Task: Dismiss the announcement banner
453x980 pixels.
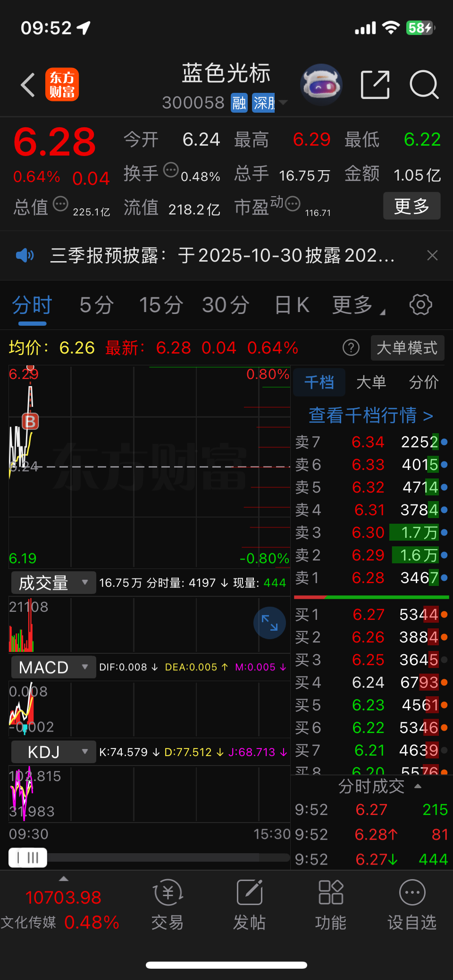Action: (x=432, y=255)
